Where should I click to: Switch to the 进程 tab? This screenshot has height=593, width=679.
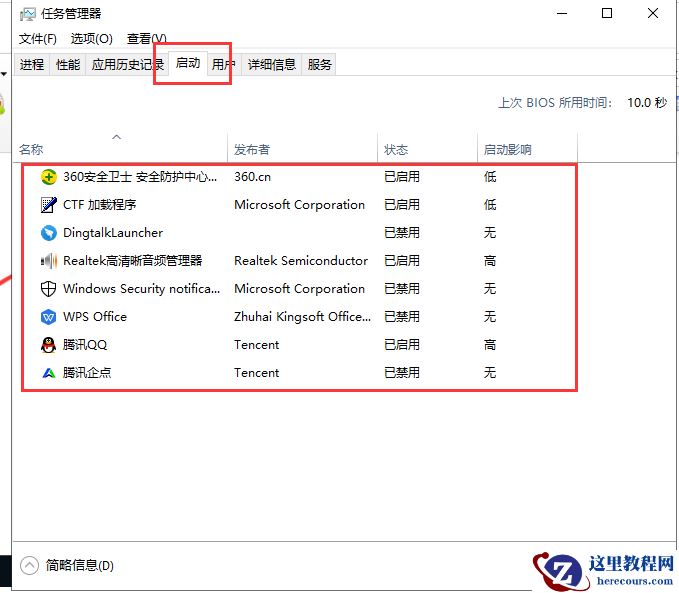[32, 65]
